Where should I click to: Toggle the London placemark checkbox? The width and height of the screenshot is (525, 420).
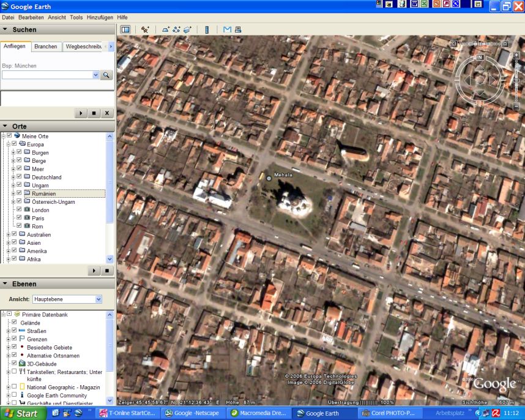click(19, 209)
